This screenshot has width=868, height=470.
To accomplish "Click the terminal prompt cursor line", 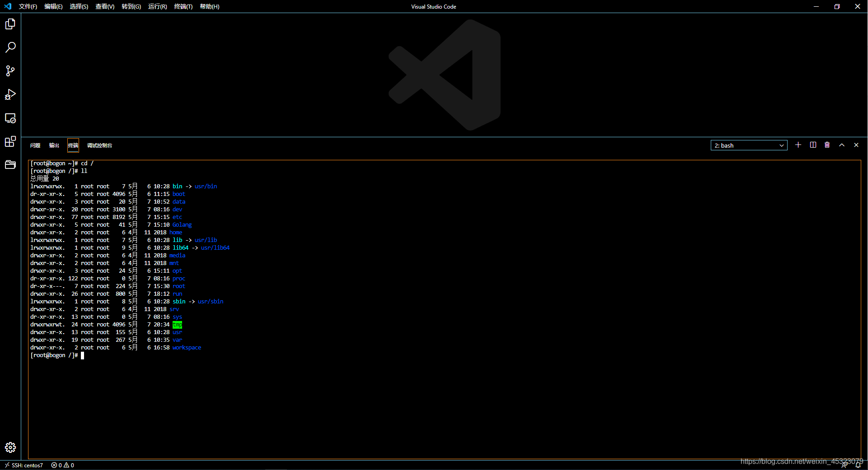I will [57, 355].
